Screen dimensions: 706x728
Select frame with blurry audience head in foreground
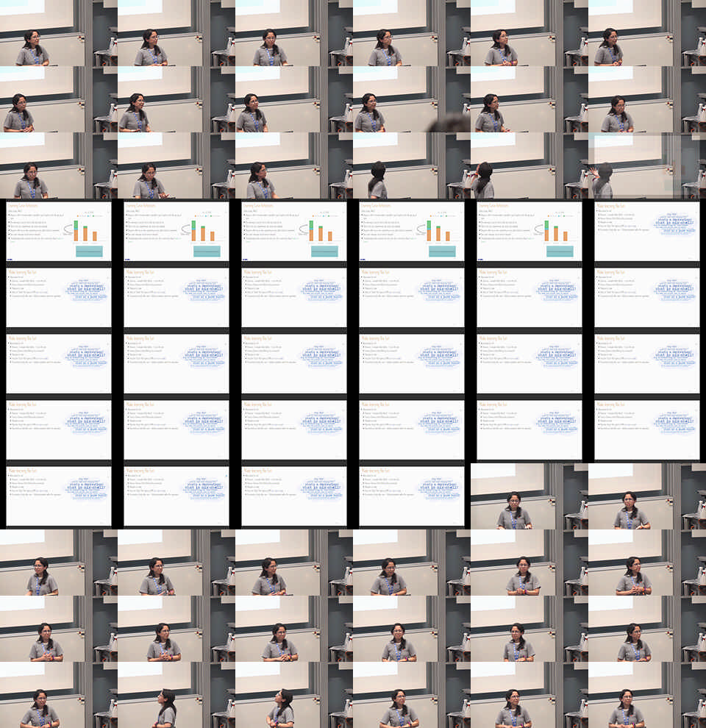(x=411, y=99)
